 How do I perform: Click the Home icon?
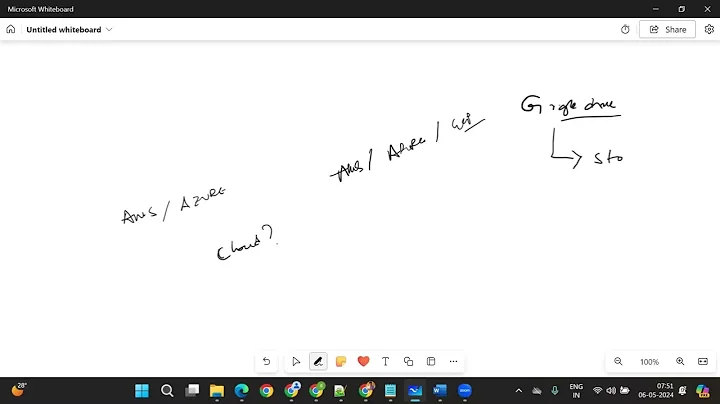point(11,29)
